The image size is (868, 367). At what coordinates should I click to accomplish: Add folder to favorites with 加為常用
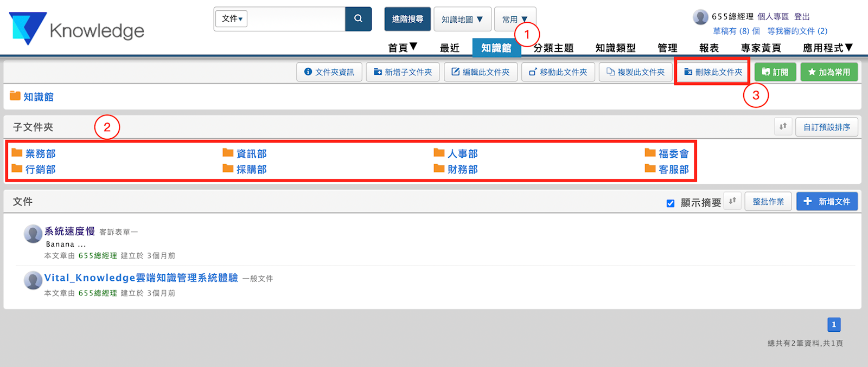click(829, 72)
